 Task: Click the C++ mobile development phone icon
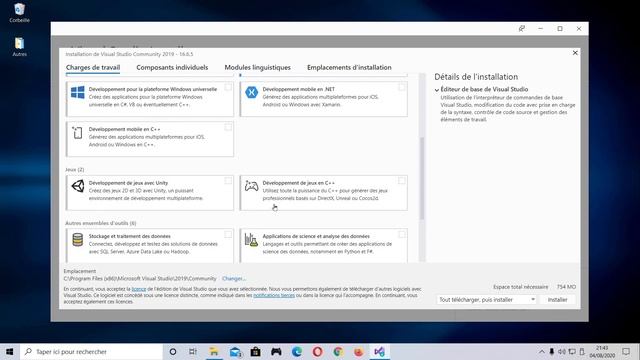[77, 133]
